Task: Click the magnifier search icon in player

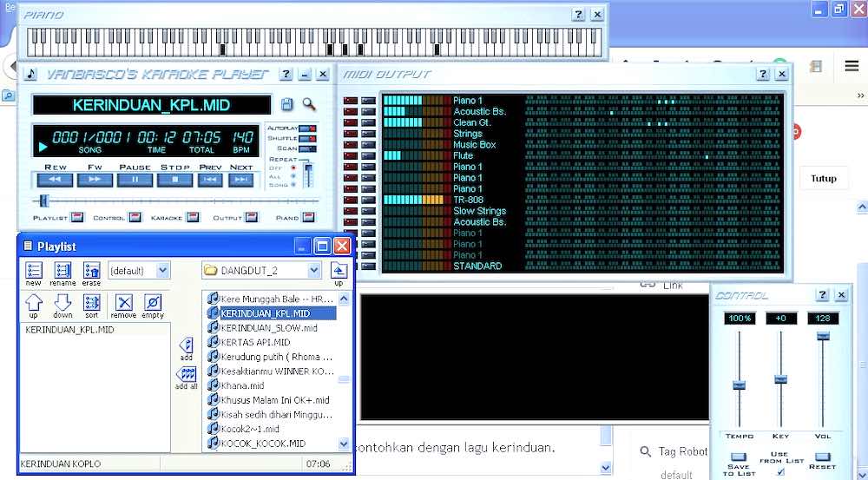Action: (x=309, y=105)
